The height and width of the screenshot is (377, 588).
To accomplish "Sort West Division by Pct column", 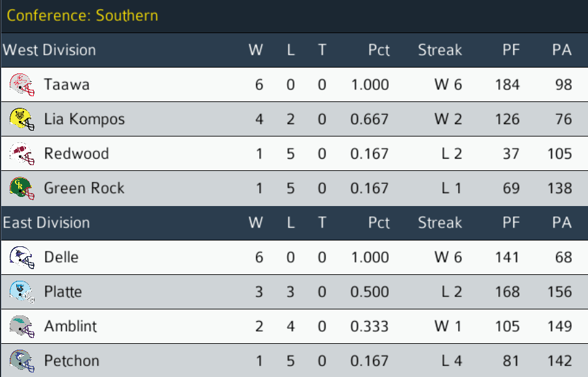I will coord(378,50).
